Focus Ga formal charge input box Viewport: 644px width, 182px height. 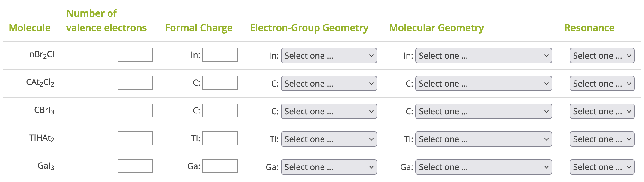(220, 166)
